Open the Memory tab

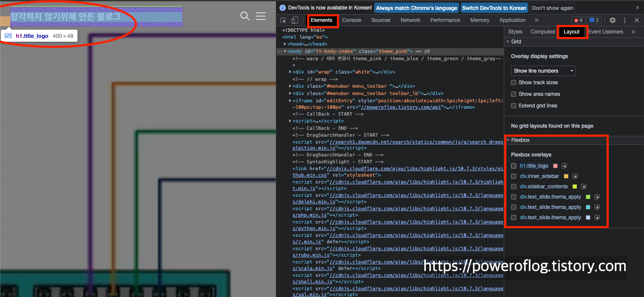(x=480, y=20)
